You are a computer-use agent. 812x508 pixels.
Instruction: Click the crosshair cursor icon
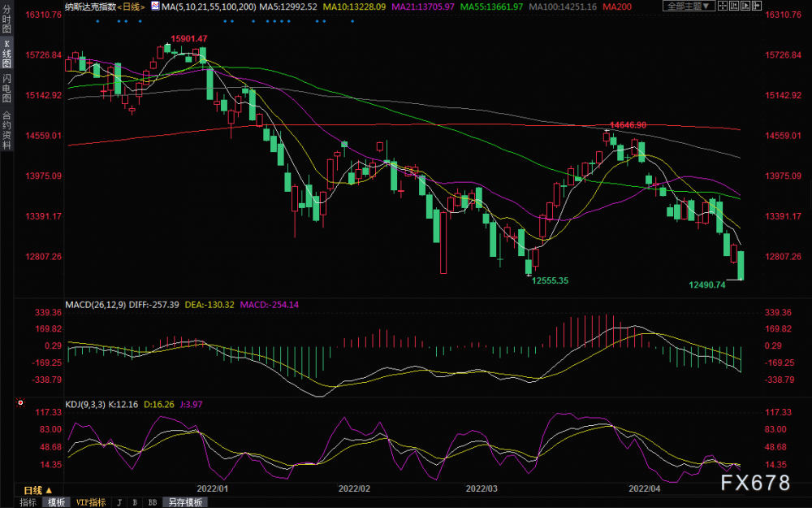tap(723, 6)
